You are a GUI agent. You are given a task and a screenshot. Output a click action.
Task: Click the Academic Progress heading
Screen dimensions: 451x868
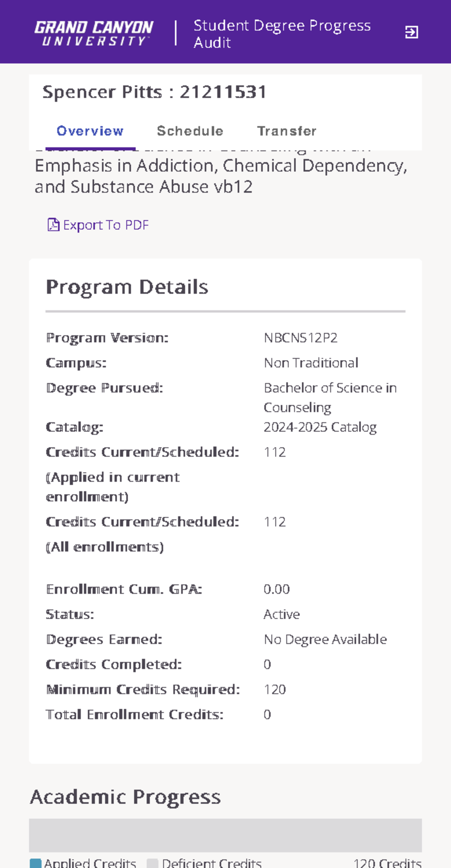click(125, 797)
